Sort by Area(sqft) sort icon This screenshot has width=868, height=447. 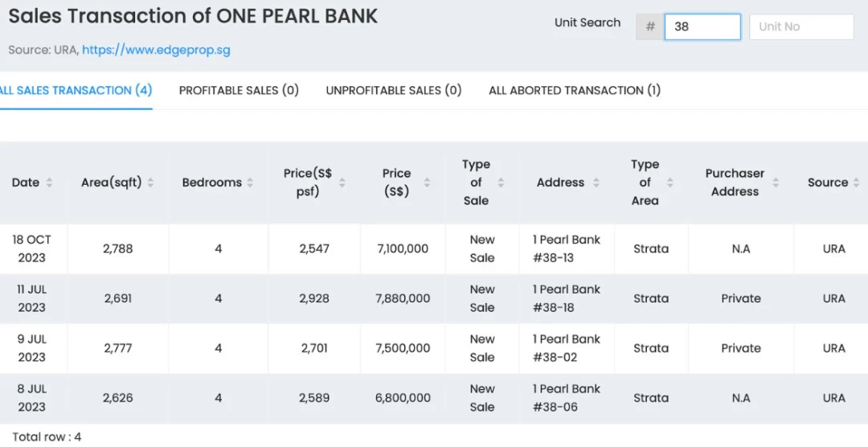point(150,182)
